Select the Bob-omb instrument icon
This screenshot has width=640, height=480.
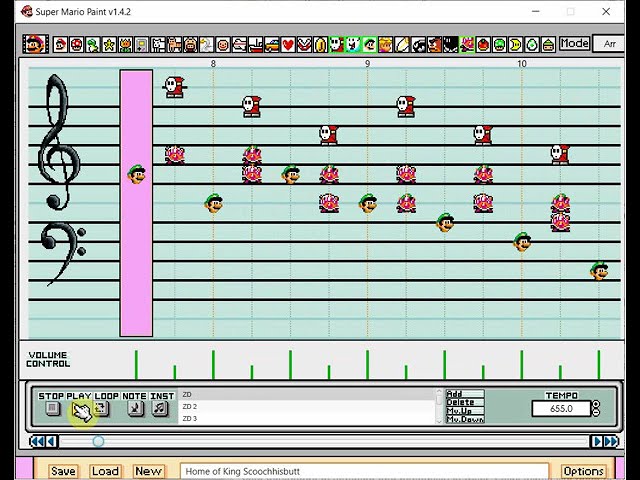click(x=451, y=44)
